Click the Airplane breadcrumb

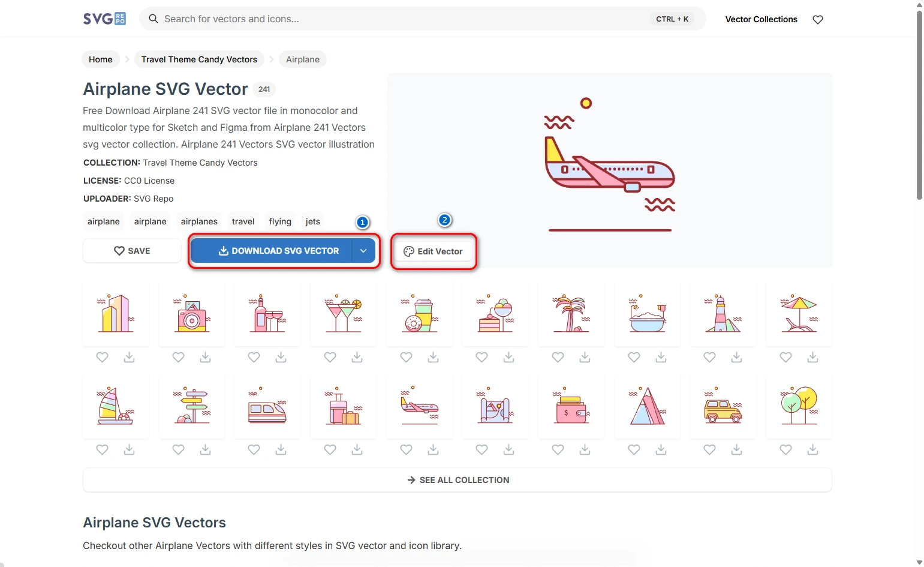pyautogui.click(x=302, y=59)
